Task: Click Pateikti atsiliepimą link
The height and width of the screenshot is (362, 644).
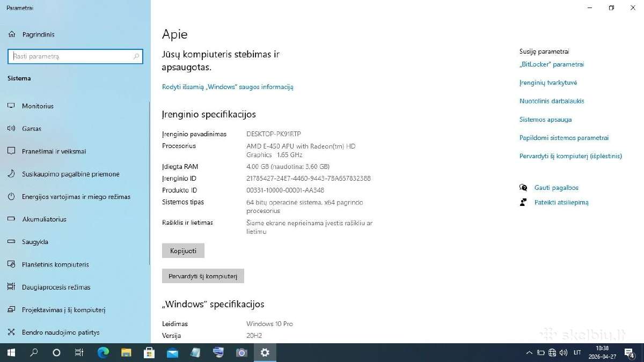Action: 561,202
